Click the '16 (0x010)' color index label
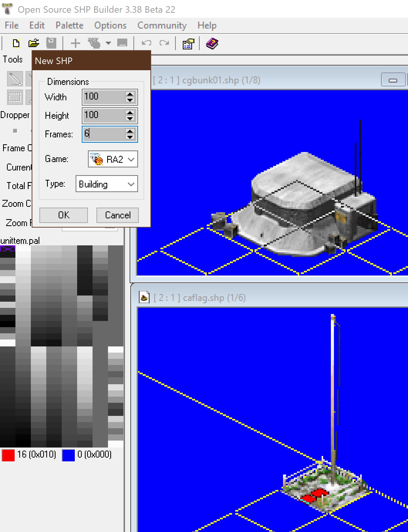 click(37, 454)
